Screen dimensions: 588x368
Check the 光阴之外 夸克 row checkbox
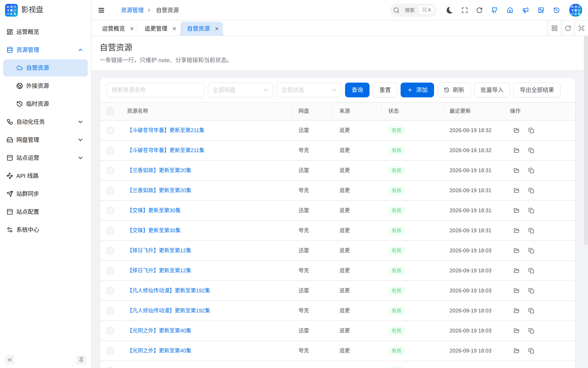point(110,351)
